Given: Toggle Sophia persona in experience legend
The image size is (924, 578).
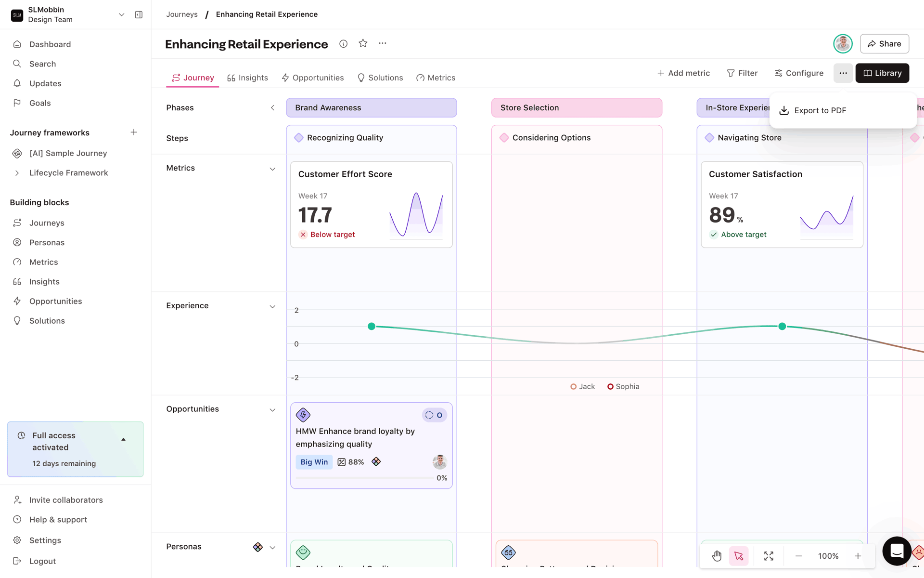Looking at the screenshot, I should click(623, 387).
